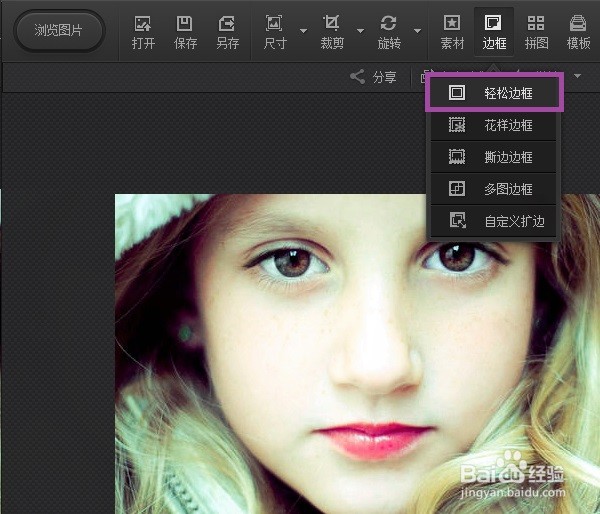600x514 pixels.
Task: Use the 旋转 rotate tool
Action: pos(389,33)
